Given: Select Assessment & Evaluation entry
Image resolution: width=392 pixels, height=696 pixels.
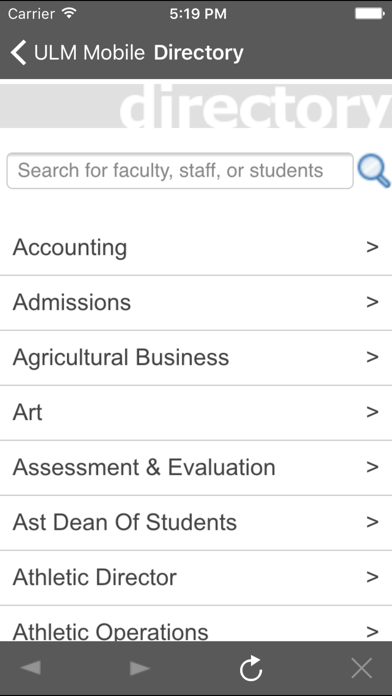Looking at the screenshot, I should tap(196, 468).
